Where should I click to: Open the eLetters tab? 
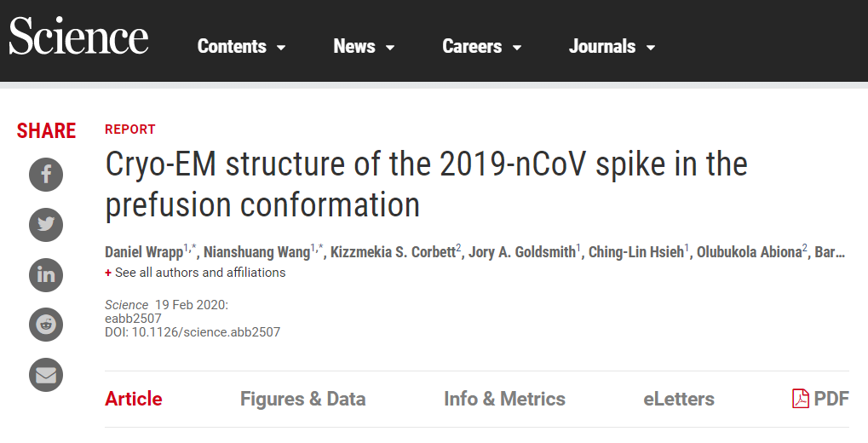pos(679,399)
